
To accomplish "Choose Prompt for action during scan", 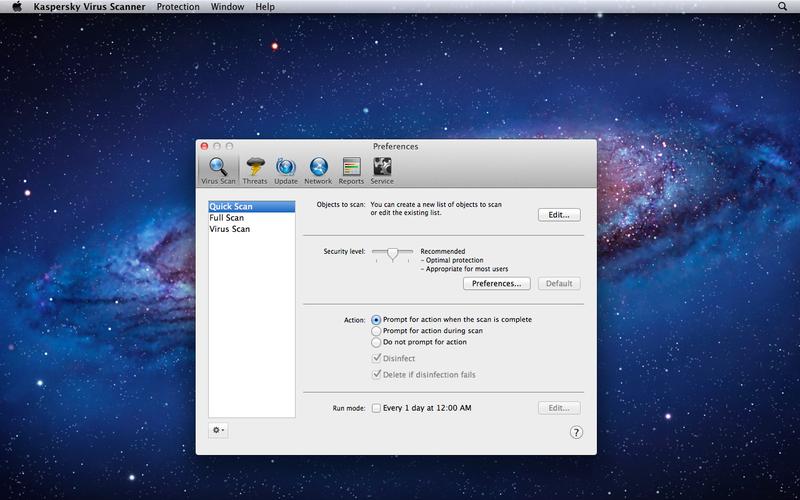I will (x=376, y=331).
